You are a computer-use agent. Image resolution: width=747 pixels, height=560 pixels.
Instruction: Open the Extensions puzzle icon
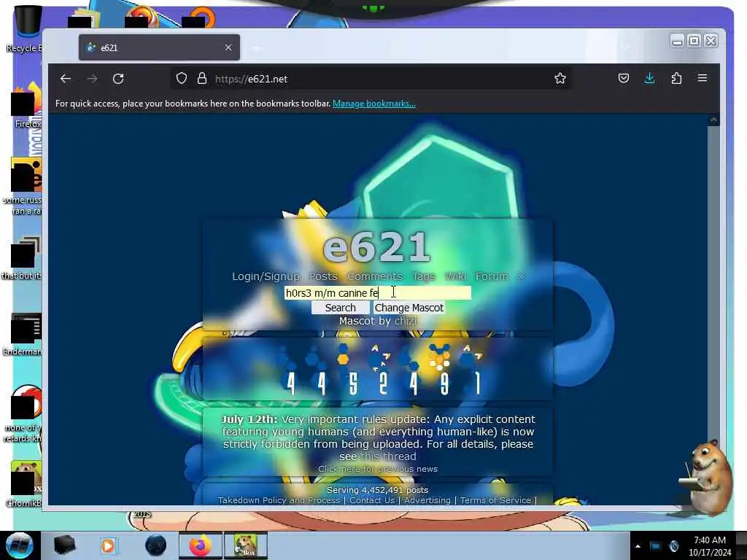[x=676, y=78]
